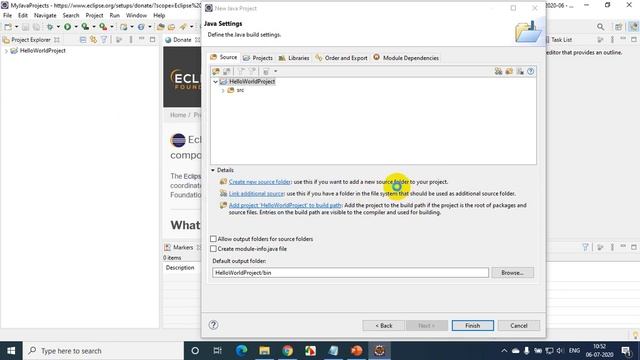
Task: Open the Navigate menu
Action: click(45, 16)
